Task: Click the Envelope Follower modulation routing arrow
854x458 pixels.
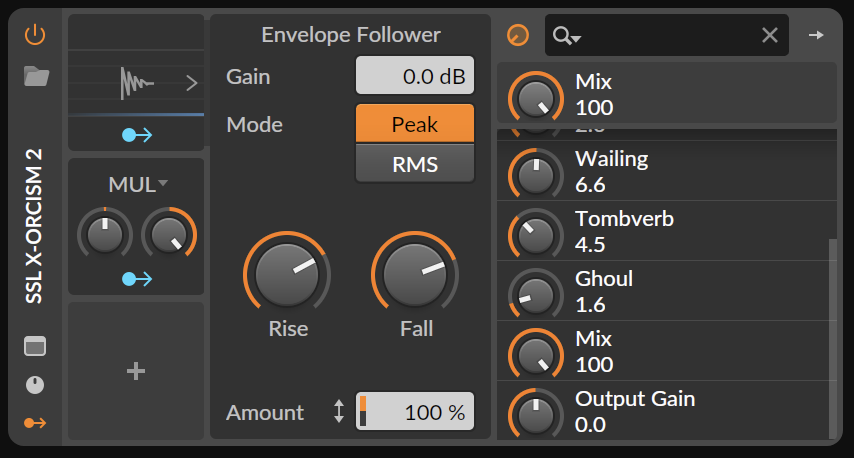Action: click(136, 134)
